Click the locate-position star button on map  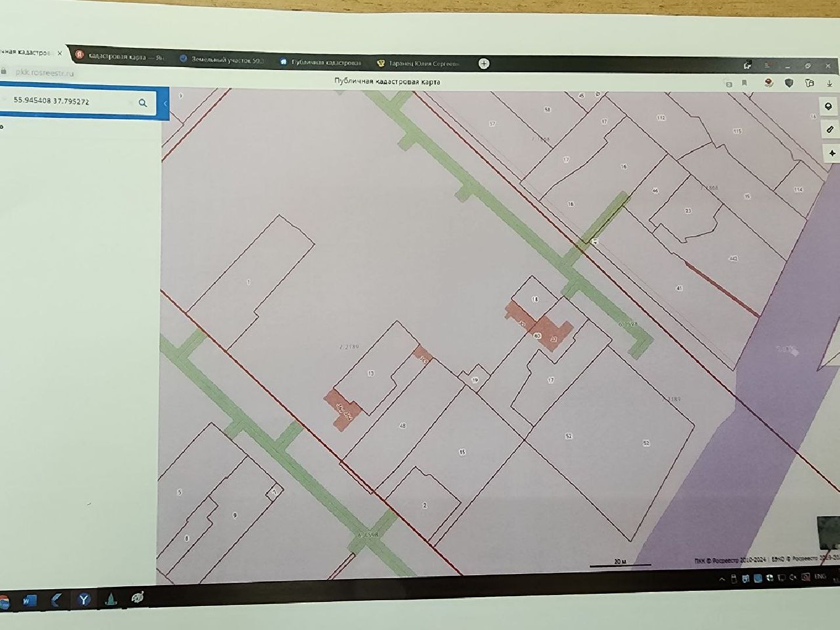click(831, 153)
